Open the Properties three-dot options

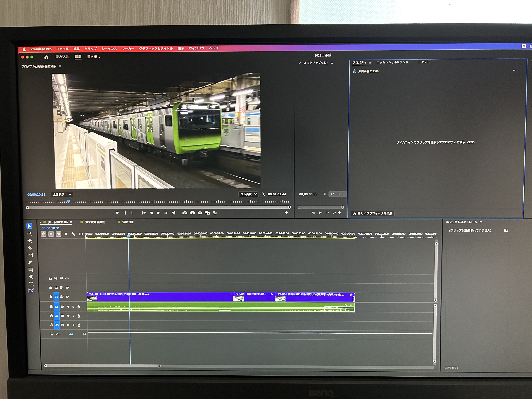point(515,70)
